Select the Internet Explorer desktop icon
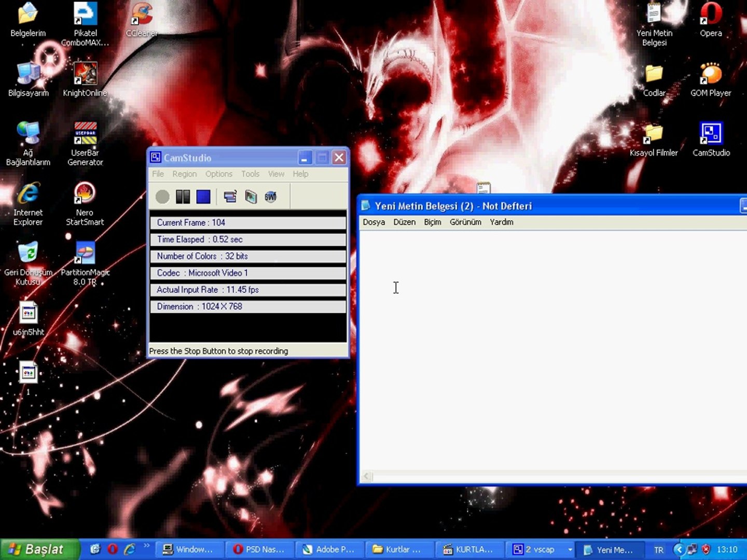 28,203
